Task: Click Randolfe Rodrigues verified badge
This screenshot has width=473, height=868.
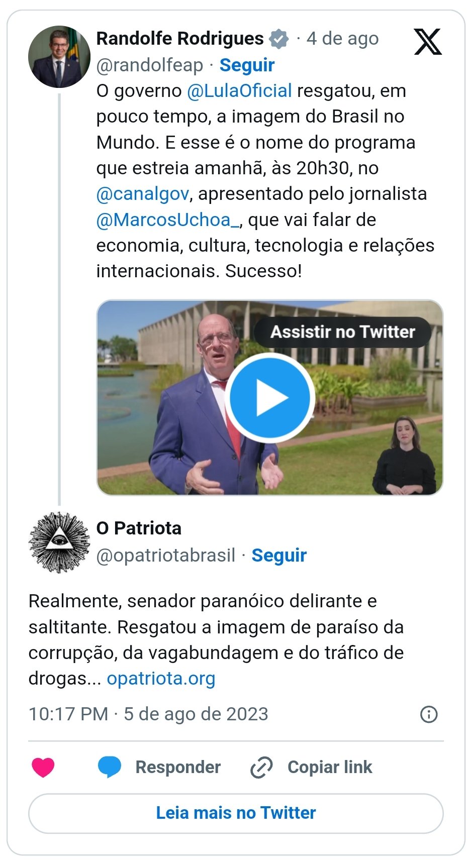Action: pyautogui.click(x=279, y=39)
